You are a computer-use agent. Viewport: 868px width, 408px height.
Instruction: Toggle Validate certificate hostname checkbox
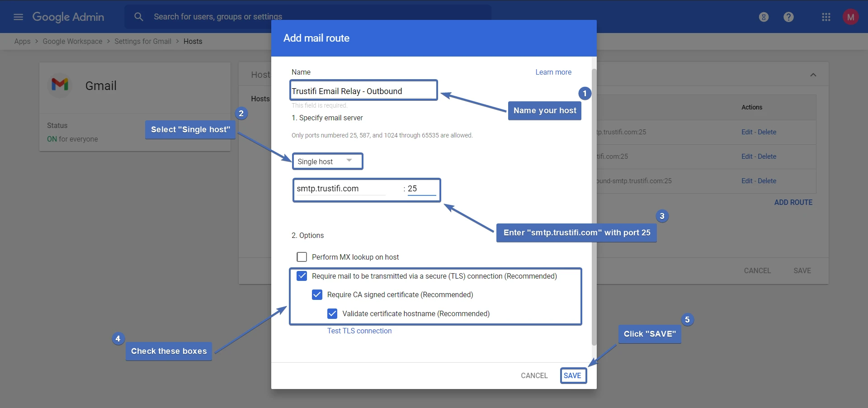(x=332, y=313)
